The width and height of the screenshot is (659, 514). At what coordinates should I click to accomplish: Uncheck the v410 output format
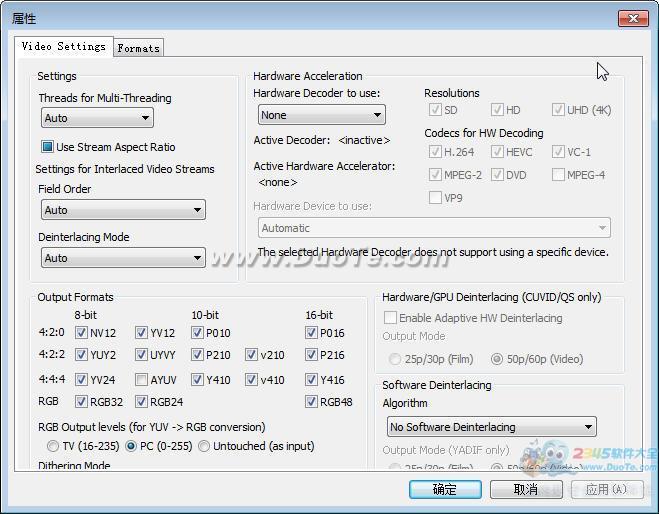coord(251,380)
